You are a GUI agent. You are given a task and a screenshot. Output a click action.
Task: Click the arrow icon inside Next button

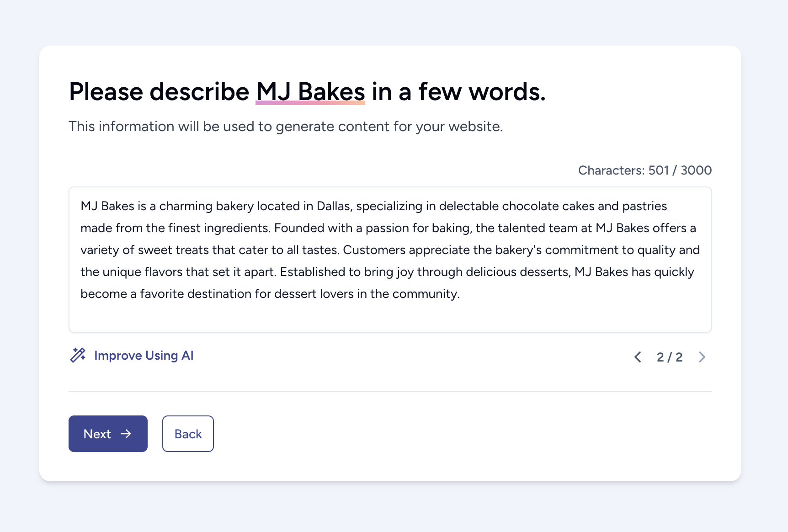coord(126,434)
